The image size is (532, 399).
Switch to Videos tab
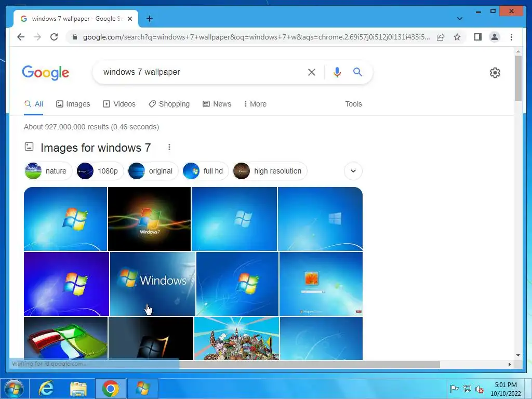click(x=119, y=104)
